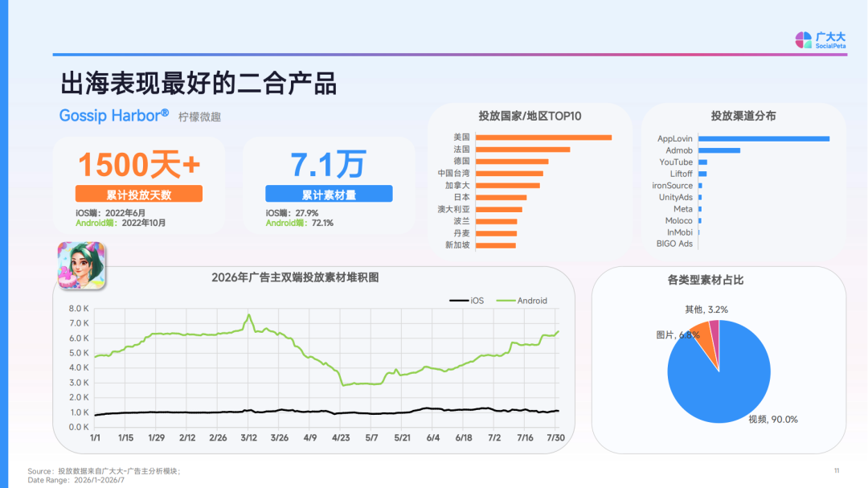Click the iOS legend entry
The image size is (868, 488).
tap(467, 301)
